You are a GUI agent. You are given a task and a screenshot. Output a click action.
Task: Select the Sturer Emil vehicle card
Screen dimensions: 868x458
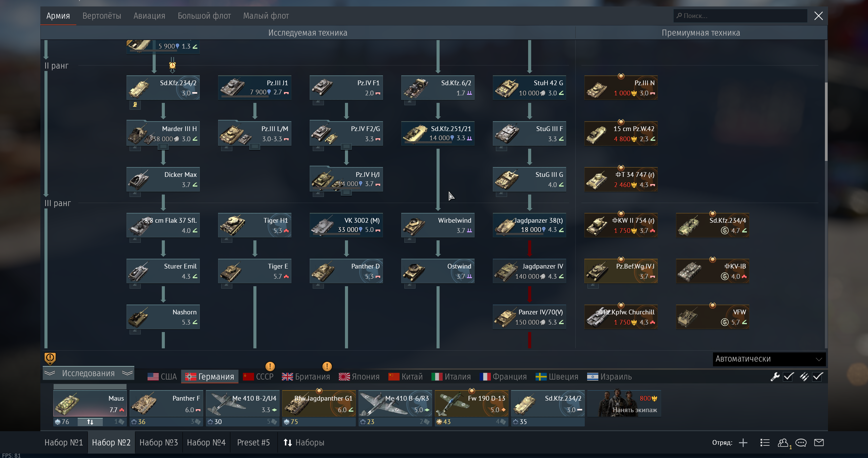coord(163,271)
